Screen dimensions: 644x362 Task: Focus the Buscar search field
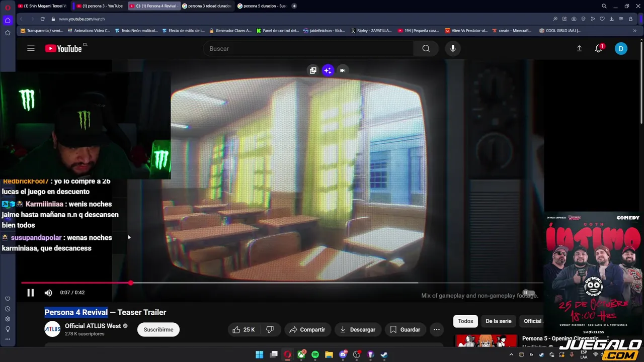(x=308, y=48)
